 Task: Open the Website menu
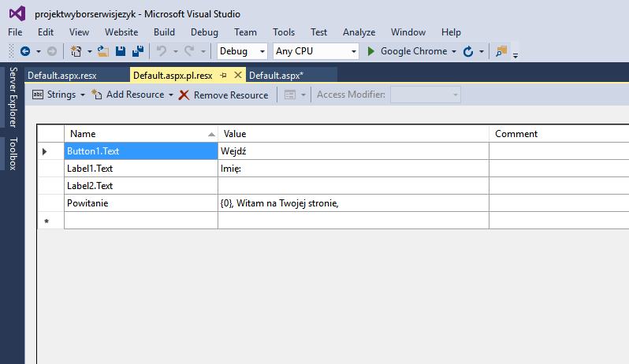(121, 32)
